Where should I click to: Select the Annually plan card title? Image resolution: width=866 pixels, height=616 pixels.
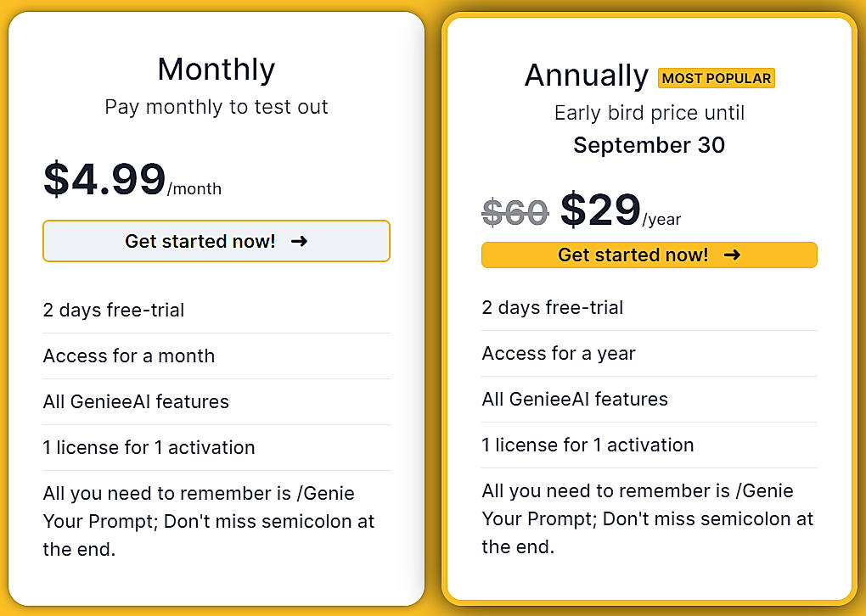586,76
